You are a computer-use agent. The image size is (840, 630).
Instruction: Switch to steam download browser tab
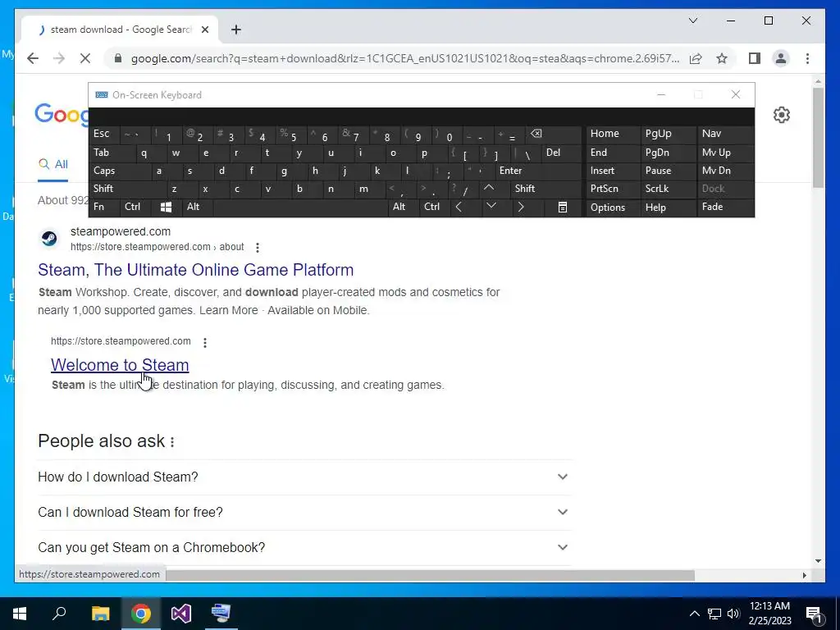pyautogui.click(x=121, y=30)
